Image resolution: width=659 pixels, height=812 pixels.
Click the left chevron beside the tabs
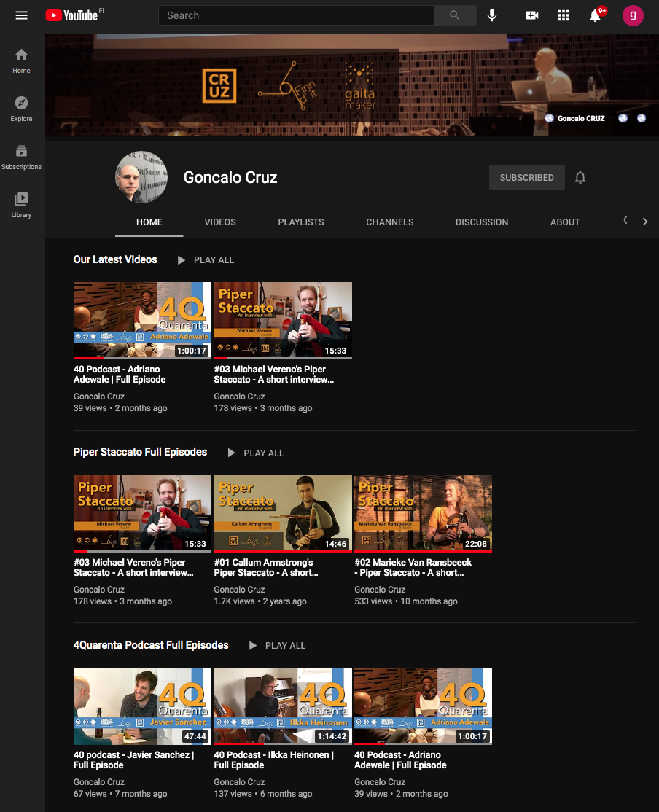624,219
